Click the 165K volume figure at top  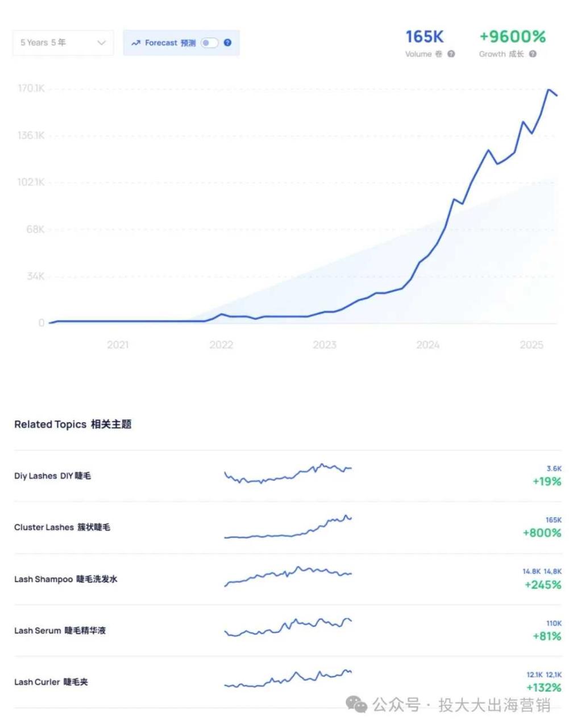click(424, 37)
